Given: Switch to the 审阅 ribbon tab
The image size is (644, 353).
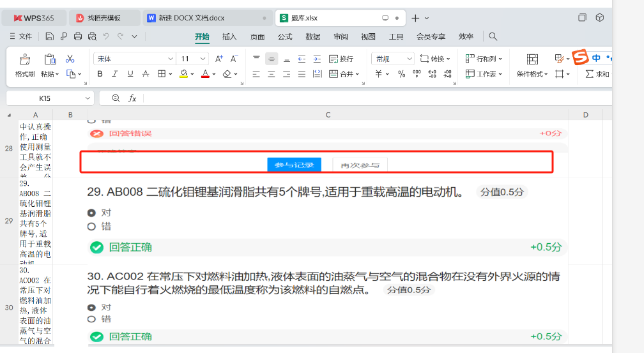Looking at the screenshot, I should [341, 36].
